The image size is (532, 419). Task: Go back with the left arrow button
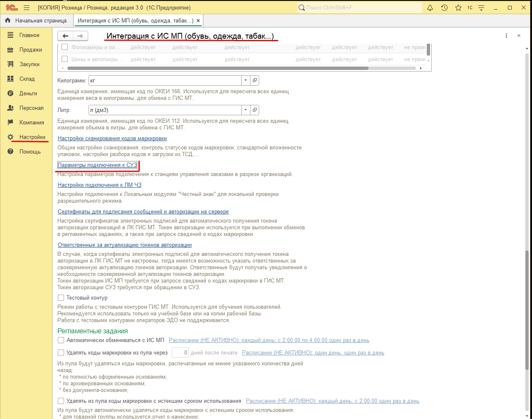pyautogui.click(x=65, y=36)
